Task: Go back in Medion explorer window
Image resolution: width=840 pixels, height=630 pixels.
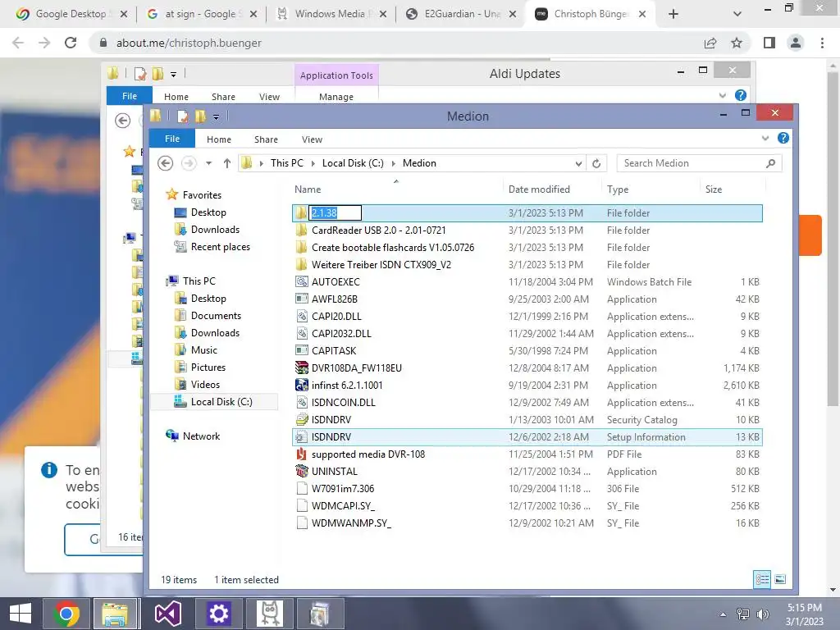Action: click(x=166, y=163)
